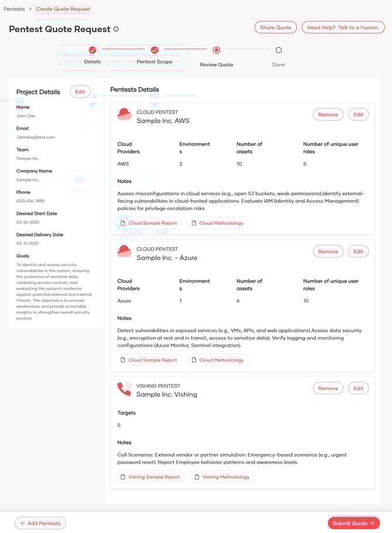Select the Review Quote step indicator
Viewport: 392px width, 533px height.
point(216,50)
